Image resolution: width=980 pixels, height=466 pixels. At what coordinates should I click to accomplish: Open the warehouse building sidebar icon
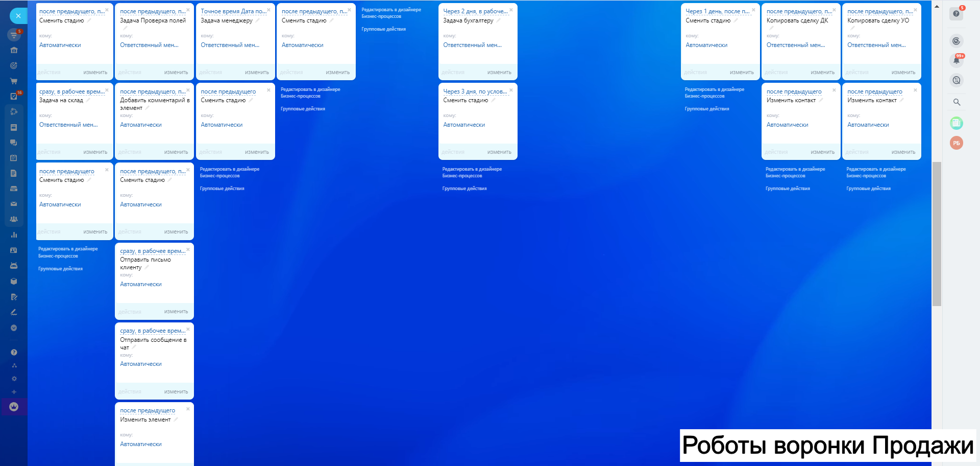coord(14,50)
